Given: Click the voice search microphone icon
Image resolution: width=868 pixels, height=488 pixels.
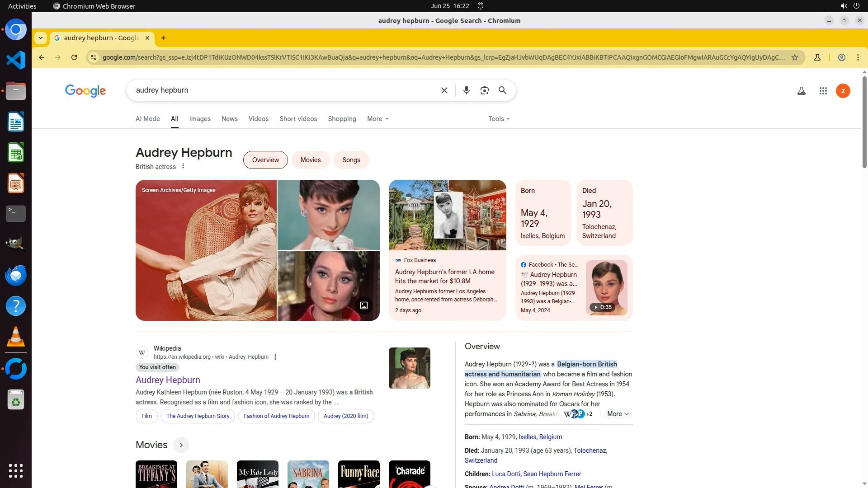Looking at the screenshot, I should 466,90.
